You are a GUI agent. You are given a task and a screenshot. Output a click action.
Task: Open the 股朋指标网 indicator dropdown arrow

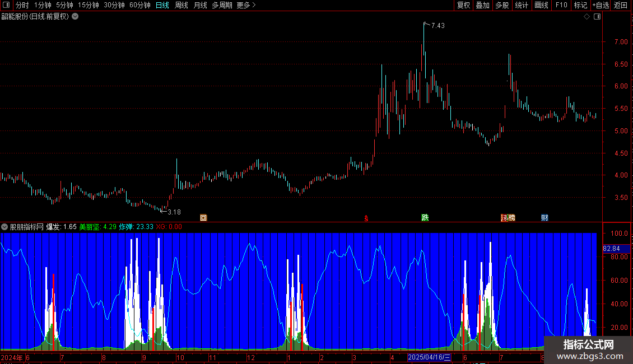[x=4, y=227]
